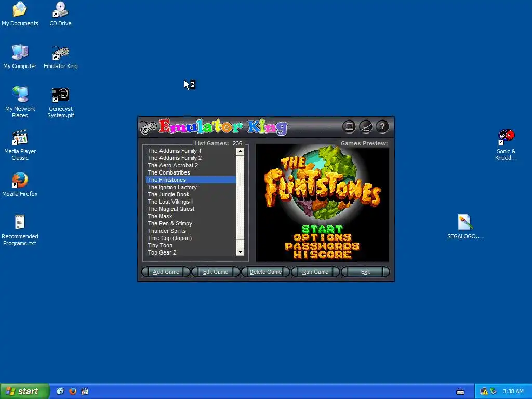Select the Recommended Programs.txt file
The image size is (532, 399).
pos(20,230)
